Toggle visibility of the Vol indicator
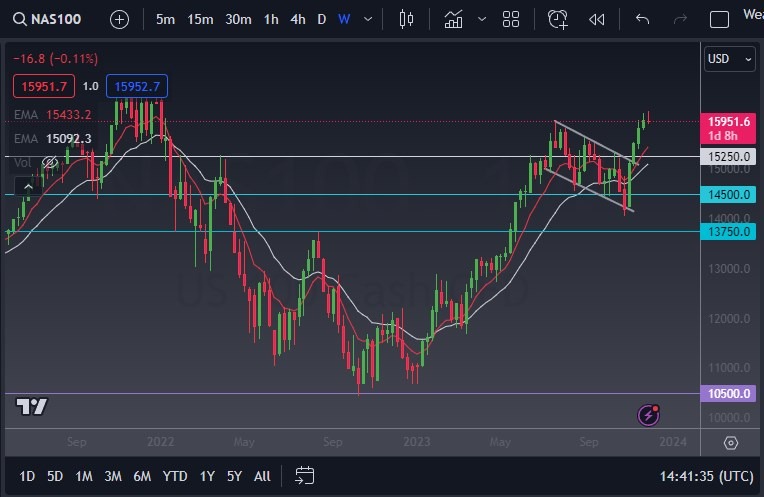Viewport: 764px width, 497px height. [50, 162]
